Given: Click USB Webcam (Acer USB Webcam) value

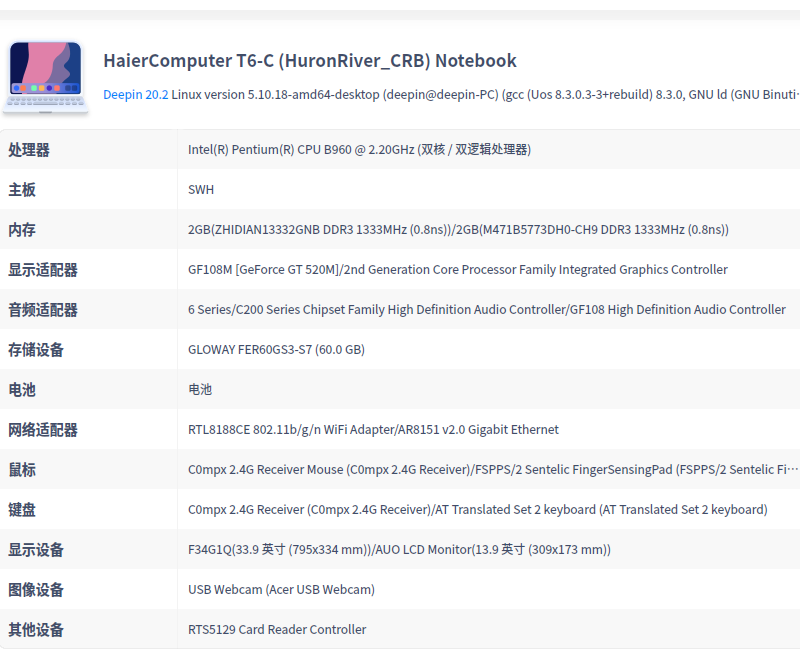Looking at the screenshot, I should coord(281,589).
